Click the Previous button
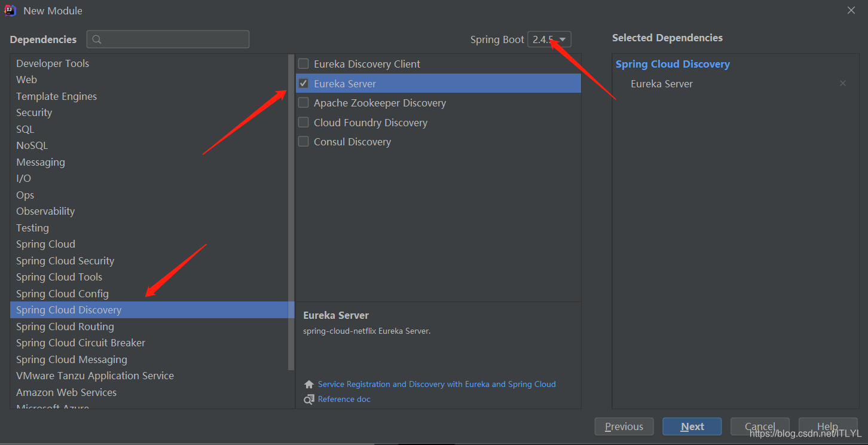This screenshot has width=868, height=445. (624, 426)
